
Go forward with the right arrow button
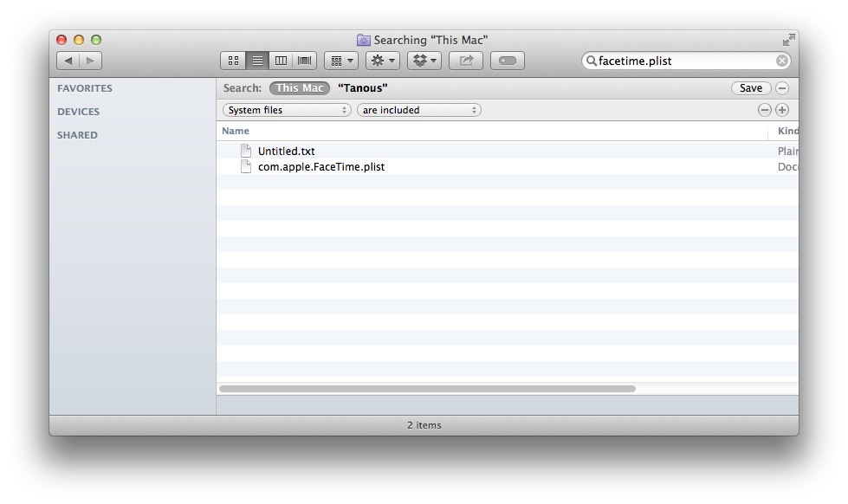(x=90, y=61)
